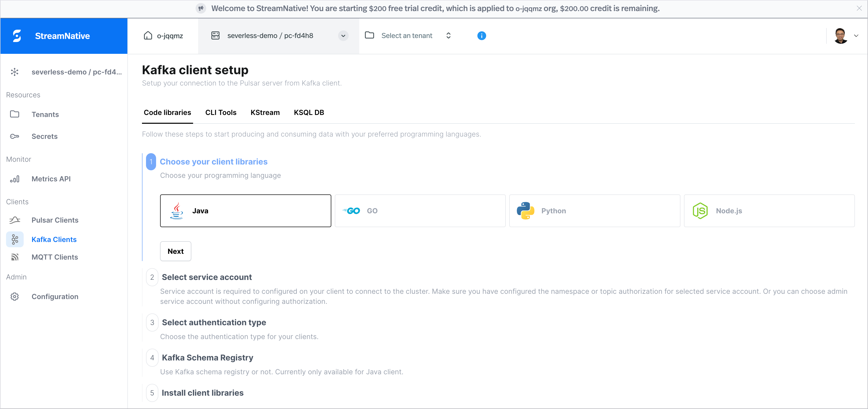Click the MQTT Clients icon
Screen dimensions: 868x409
tap(15, 257)
